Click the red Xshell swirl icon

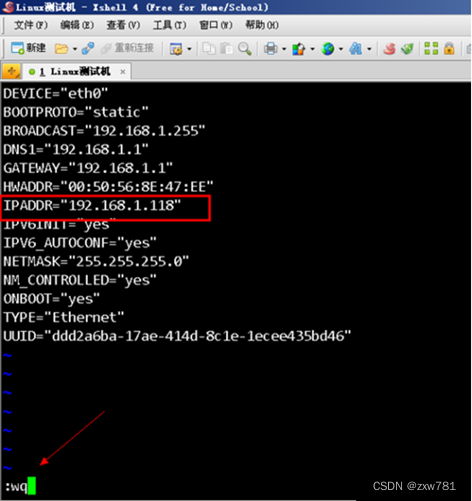[x=389, y=49]
